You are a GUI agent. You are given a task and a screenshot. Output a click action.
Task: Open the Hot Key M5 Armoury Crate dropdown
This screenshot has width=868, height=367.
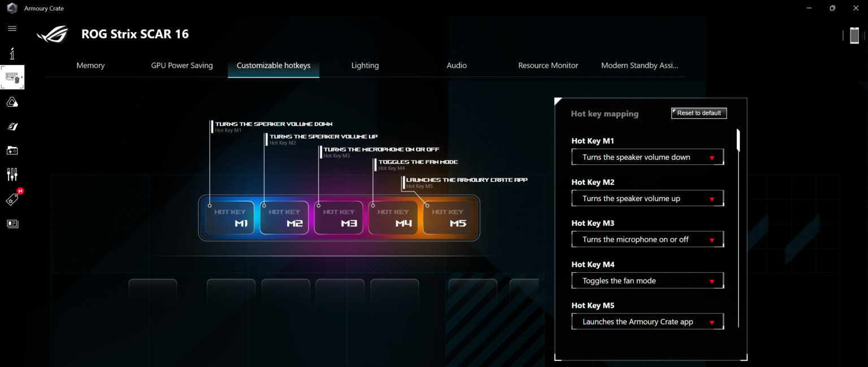point(647,321)
